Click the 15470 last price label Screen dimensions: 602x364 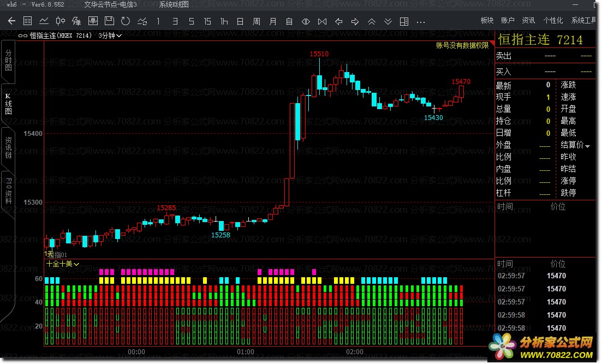point(461,81)
